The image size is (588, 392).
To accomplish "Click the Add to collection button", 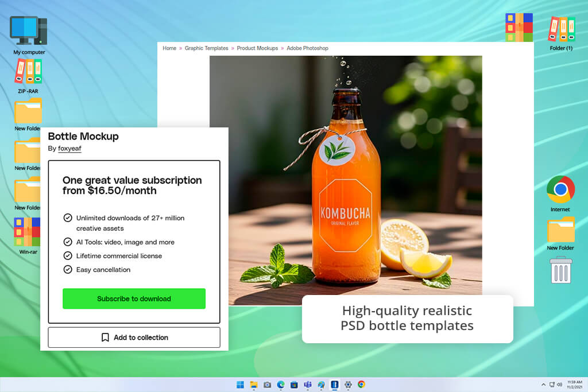I will (134, 337).
